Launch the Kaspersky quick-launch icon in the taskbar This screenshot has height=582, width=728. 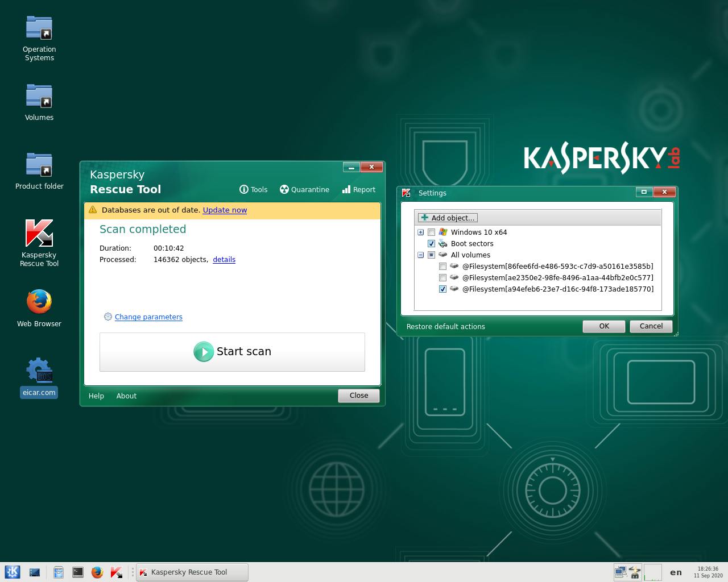[117, 572]
